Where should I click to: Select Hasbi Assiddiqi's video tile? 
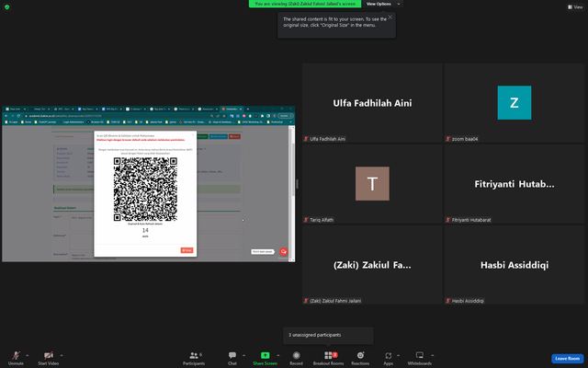pos(514,265)
